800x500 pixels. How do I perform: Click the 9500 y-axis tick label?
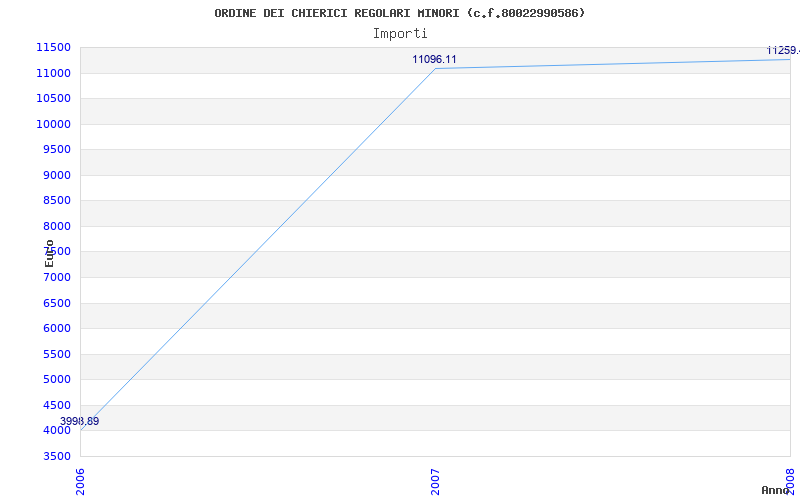[57, 149]
